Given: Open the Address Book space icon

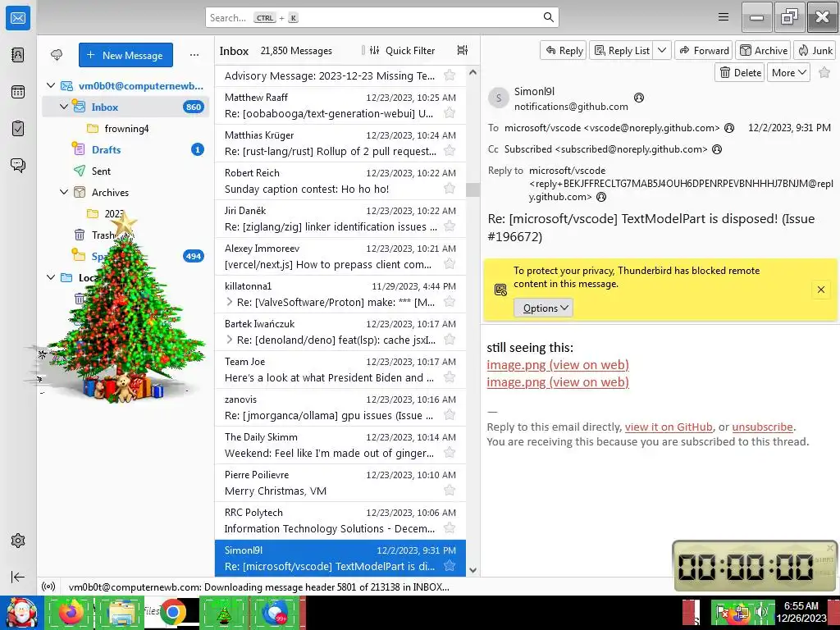Looking at the screenshot, I should (18, 55).
